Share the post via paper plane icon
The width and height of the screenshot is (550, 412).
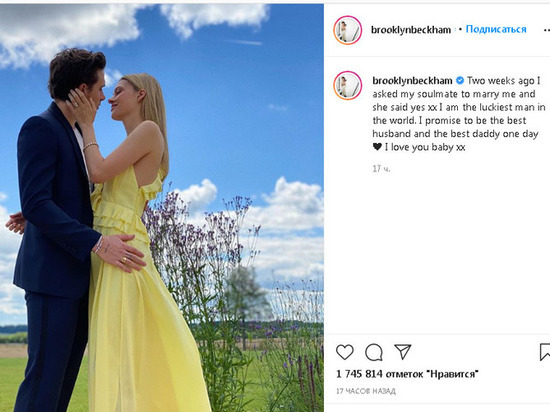tap(403, 351)
